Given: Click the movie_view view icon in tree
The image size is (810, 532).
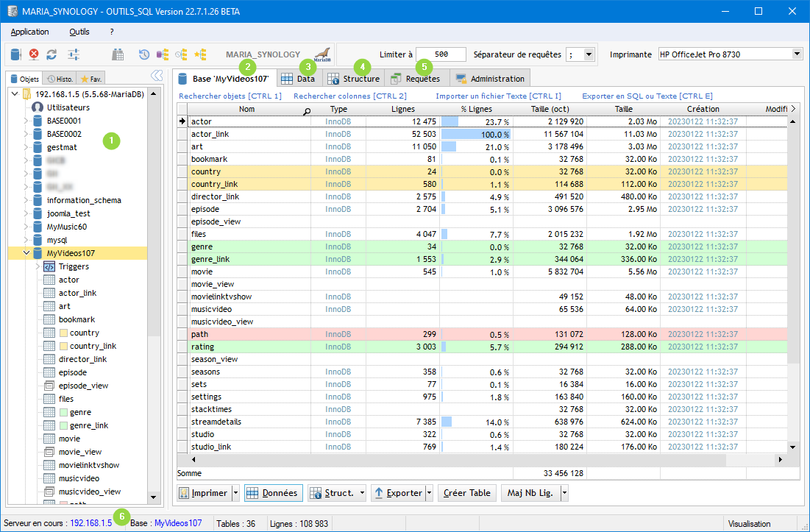Looking at the screenshot, I should [49, 452].
